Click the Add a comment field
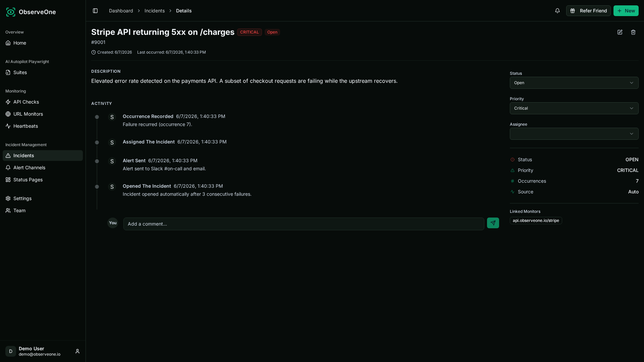The width and height of the screenshot is (644, 362). [304, 224]
